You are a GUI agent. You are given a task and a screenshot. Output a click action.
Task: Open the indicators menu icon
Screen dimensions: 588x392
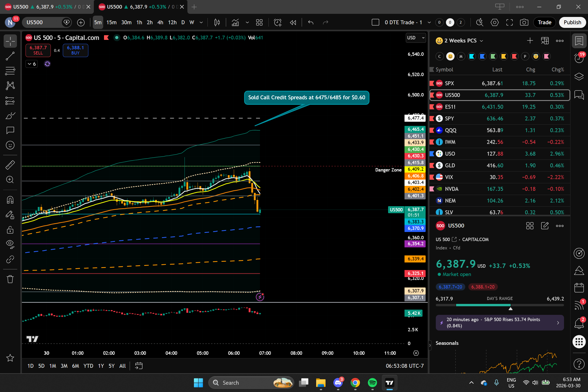point(235,22)
